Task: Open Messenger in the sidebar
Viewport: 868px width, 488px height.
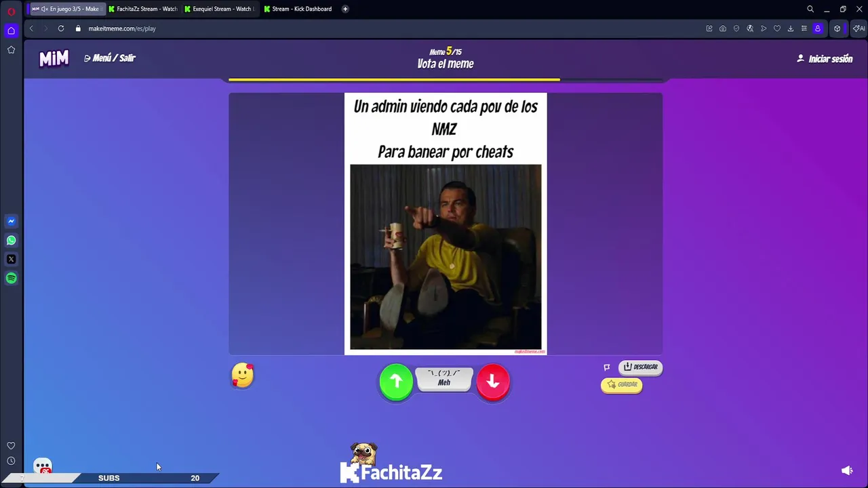Action: 11,221
